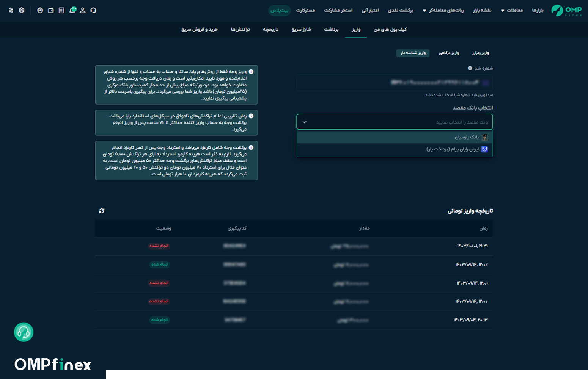Click the بیت‌پلاس badge button
The width and height of the screenshot is (588, 379).
(x=280, y=10)
